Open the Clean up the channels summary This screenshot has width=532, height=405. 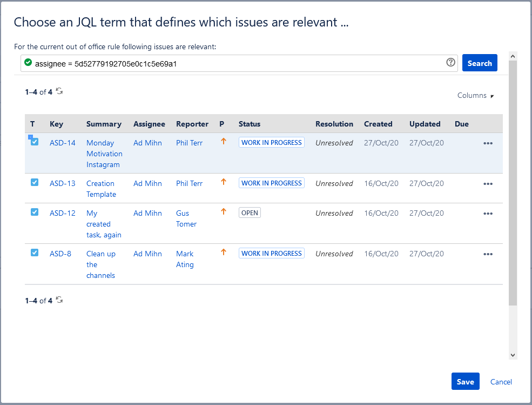pyautogui.click(x=101, y=264)
